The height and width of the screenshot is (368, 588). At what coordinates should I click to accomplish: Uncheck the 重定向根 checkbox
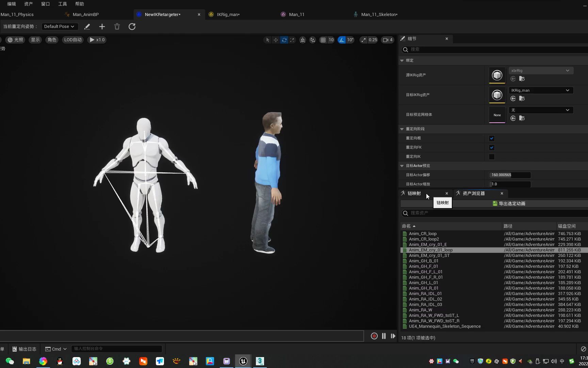492,138
